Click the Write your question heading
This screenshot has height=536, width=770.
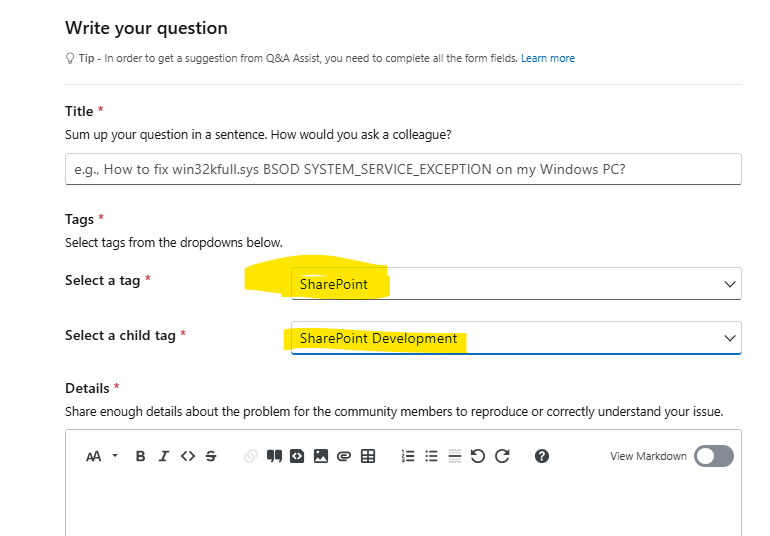pyautogui.click(x=146, y=28)
